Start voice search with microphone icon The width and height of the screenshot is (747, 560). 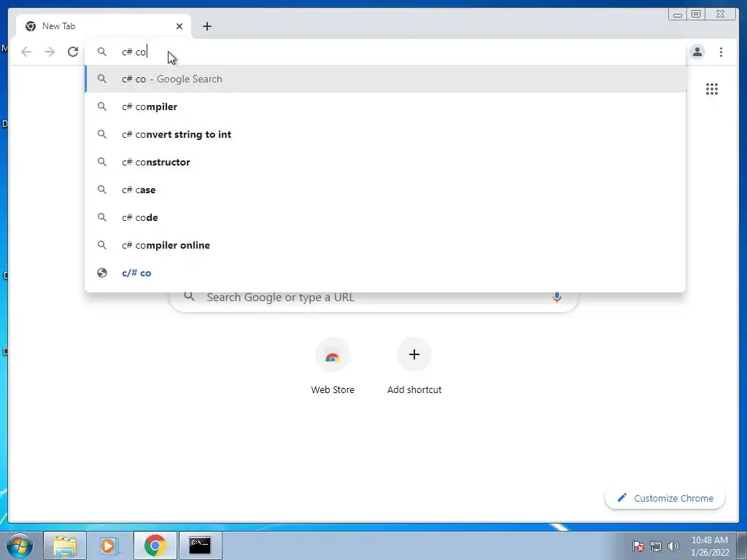[557, 297]
